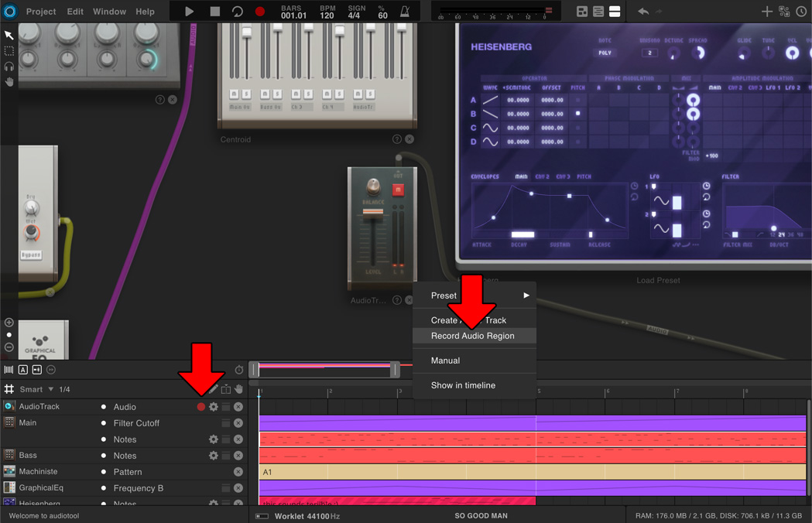Viewport: 812px width, 523px height.
Task: Select the arrow pointer tool
Action: click(9, 34)
